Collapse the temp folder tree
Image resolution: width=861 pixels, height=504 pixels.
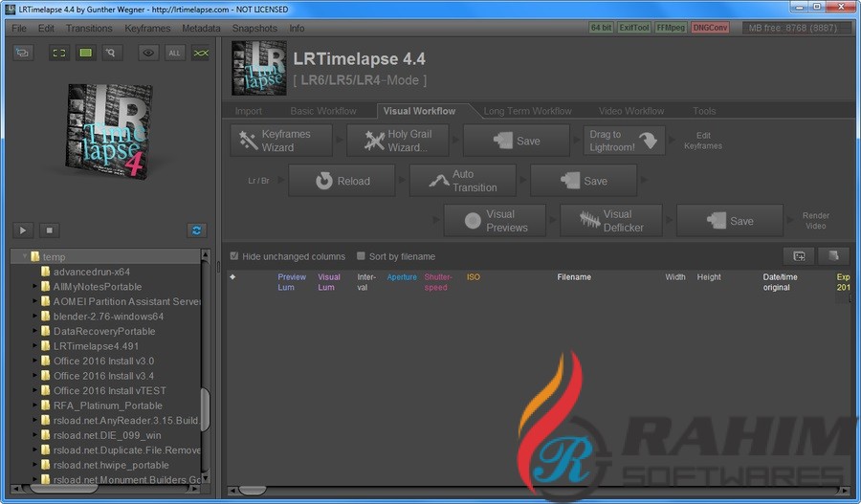[x=25, y=256]
